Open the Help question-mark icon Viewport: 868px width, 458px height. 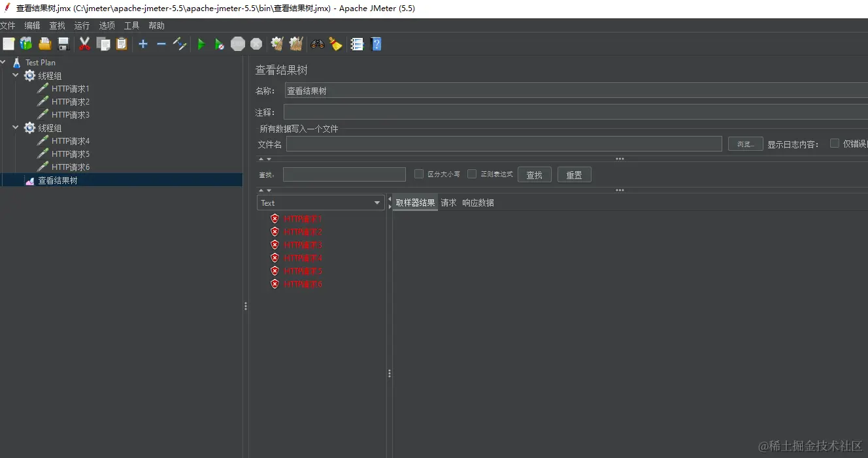coord(376,44)
